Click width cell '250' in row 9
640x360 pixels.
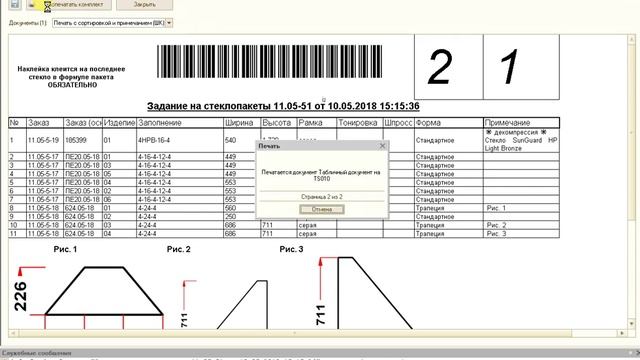(x=242, y=217)
